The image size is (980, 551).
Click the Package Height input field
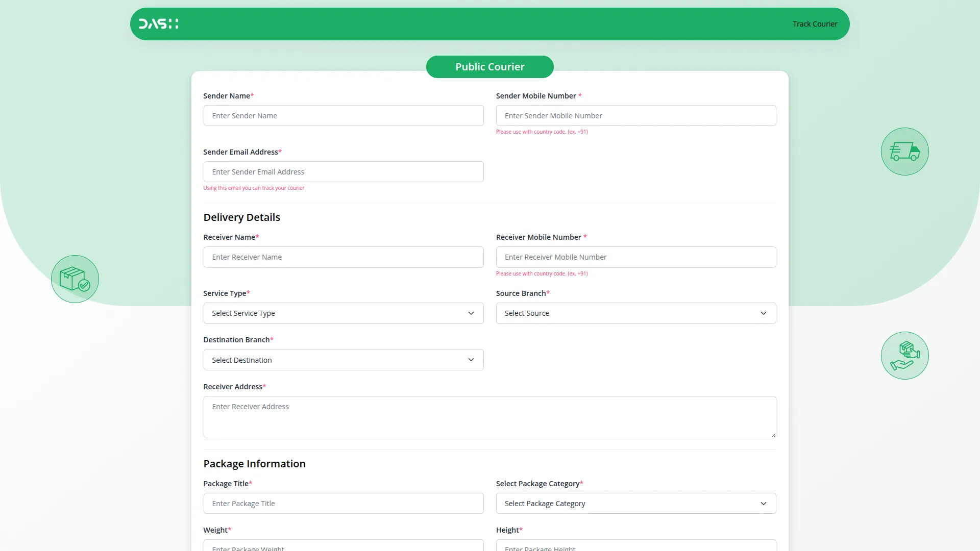635,546
